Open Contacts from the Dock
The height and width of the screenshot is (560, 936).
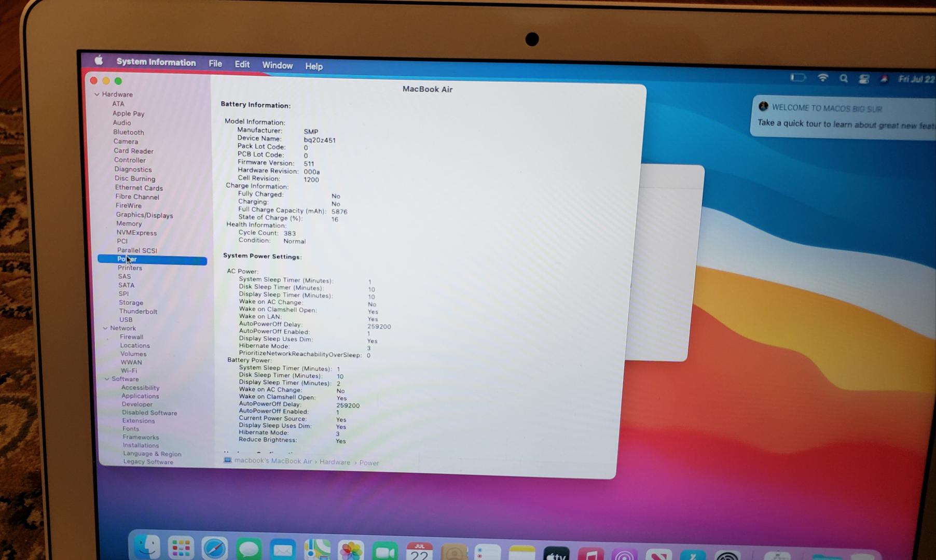point(454,553)
